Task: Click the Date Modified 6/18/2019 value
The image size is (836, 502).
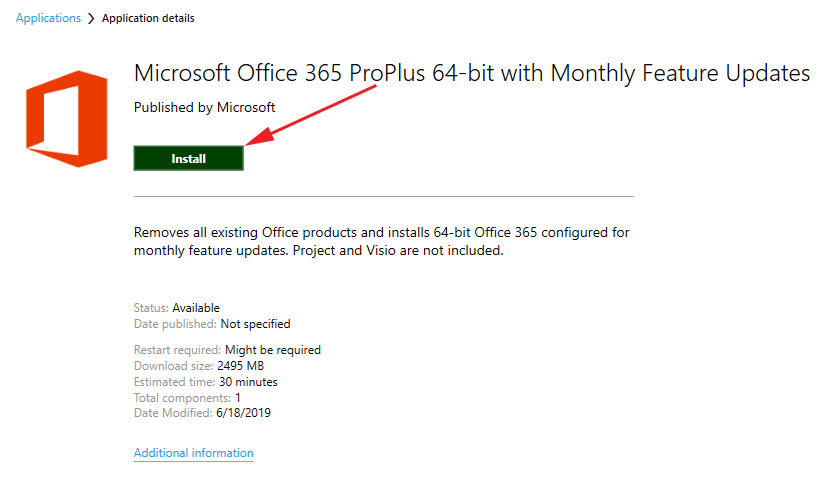Action: 243,413
